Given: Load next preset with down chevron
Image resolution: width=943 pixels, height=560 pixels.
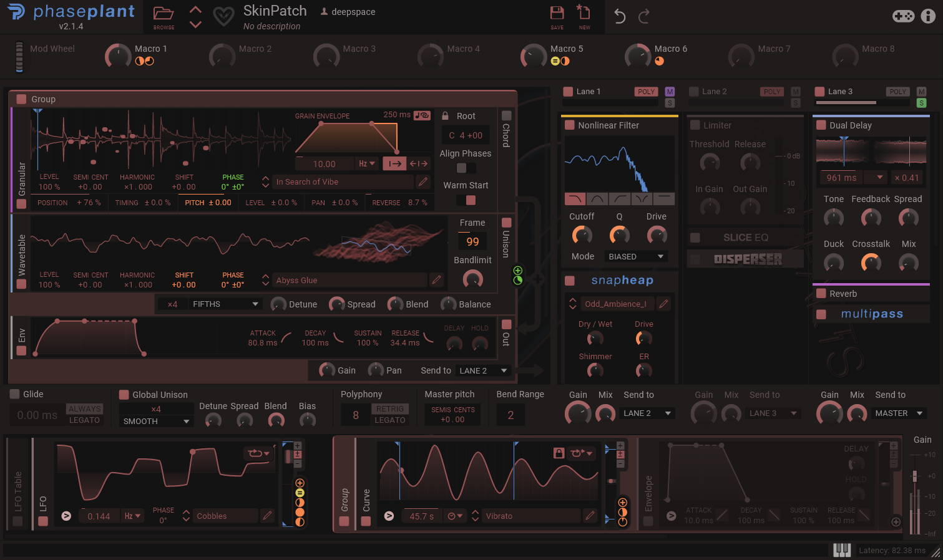Looking at the screenshot, I should coord(195,25).
